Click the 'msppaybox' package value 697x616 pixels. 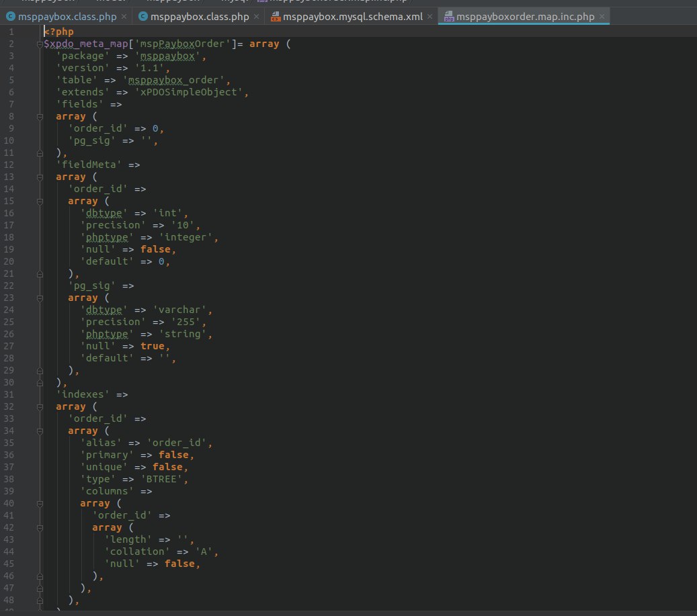point(167,56)
